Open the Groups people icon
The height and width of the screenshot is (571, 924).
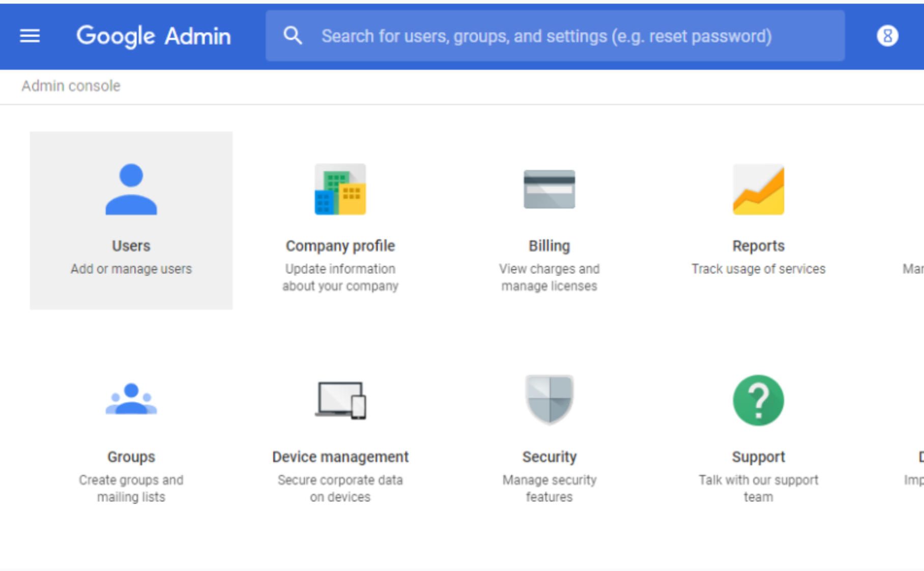tap(131, 399)
